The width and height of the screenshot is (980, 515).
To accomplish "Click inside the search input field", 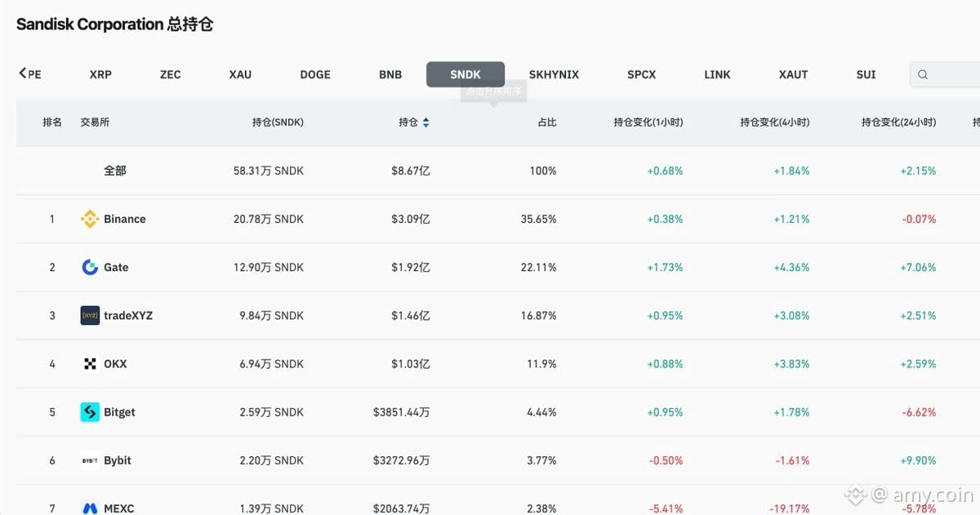I will click(x=947, y=74).
